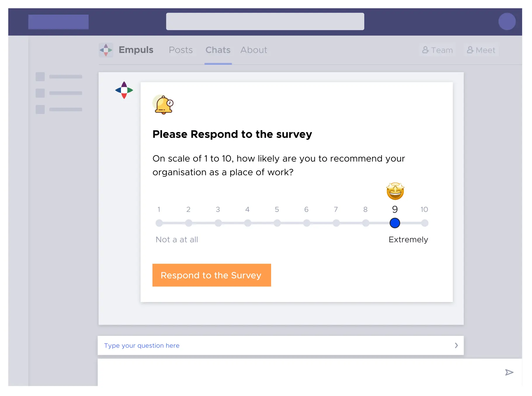Select rating 10 on the scale
Viewport: 532px width, 396px height.
click(x=424, y=223)
